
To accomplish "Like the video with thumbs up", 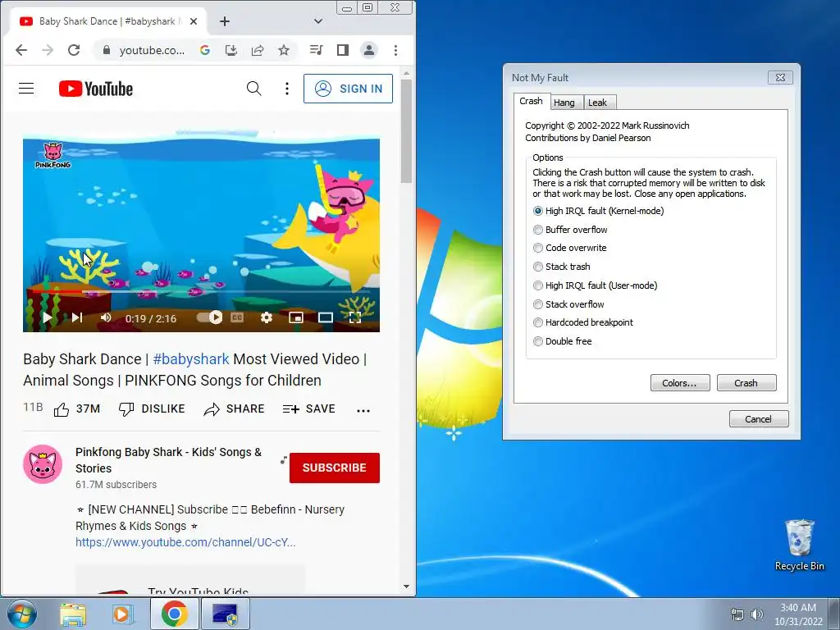I will pos(62,410).
